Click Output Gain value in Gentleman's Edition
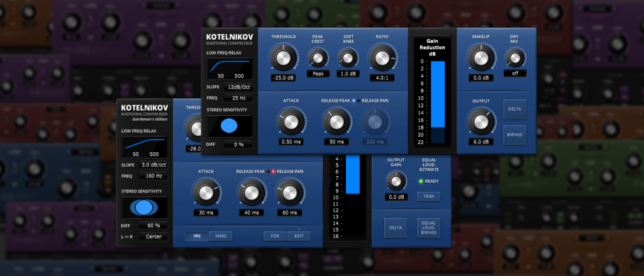 pos(396,197)
